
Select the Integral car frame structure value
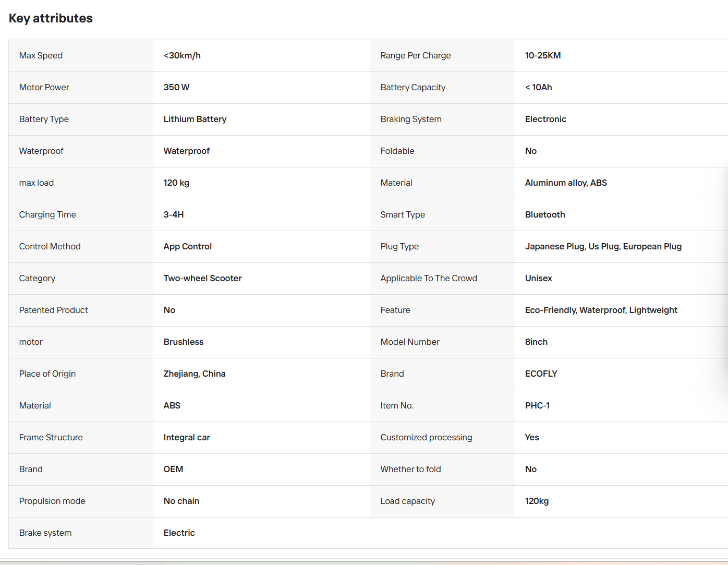(x=187, y=437)
